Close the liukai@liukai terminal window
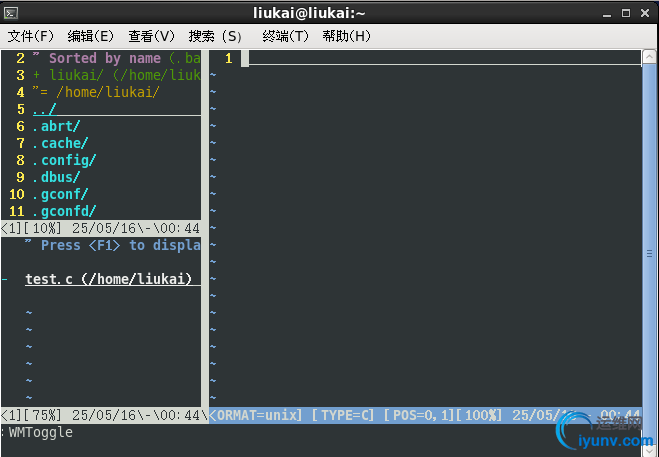 pos(645,13)
